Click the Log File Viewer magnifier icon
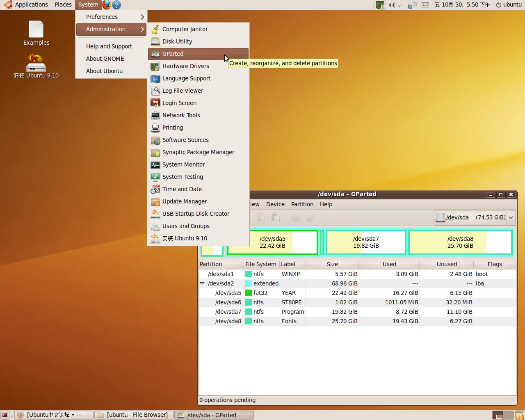This screenshot has height=420, width=525. tap(155, 91)
